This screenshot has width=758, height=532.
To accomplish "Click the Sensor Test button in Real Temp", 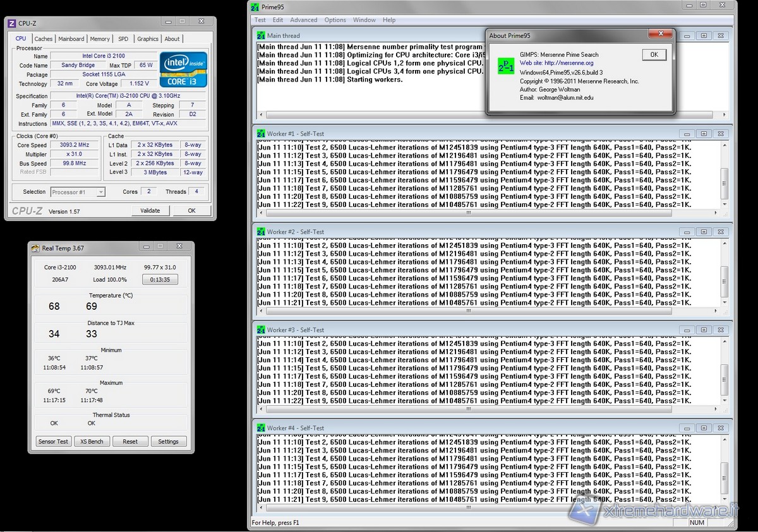I will [x=53, y=441].
